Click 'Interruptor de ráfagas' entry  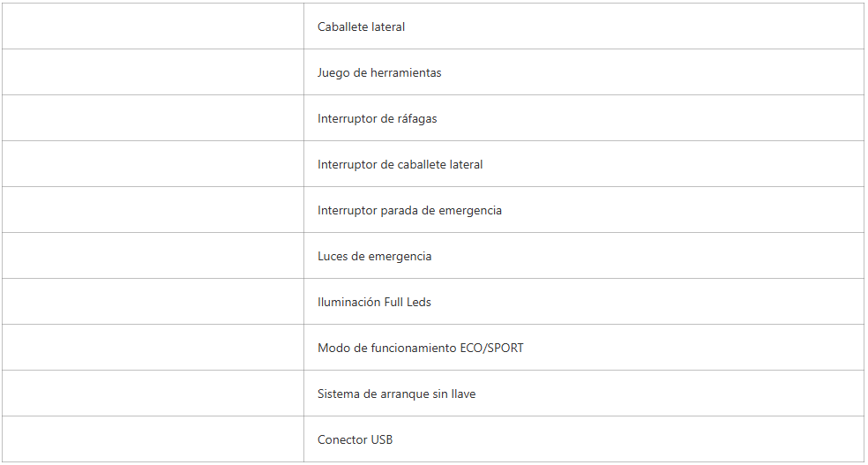point(378,118)
